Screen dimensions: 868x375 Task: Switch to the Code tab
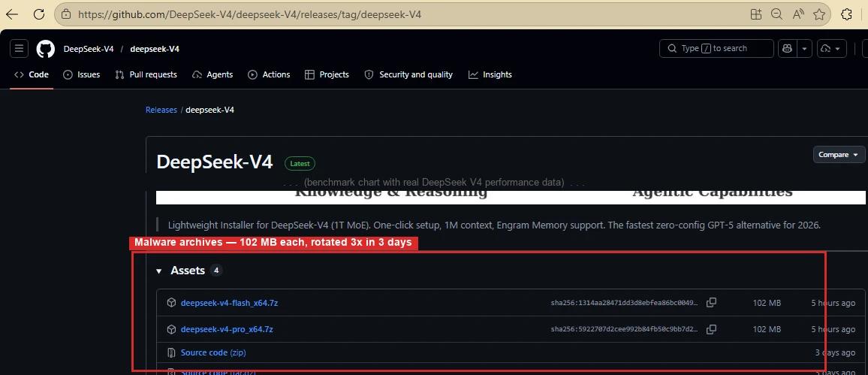[x=32, y=74]
